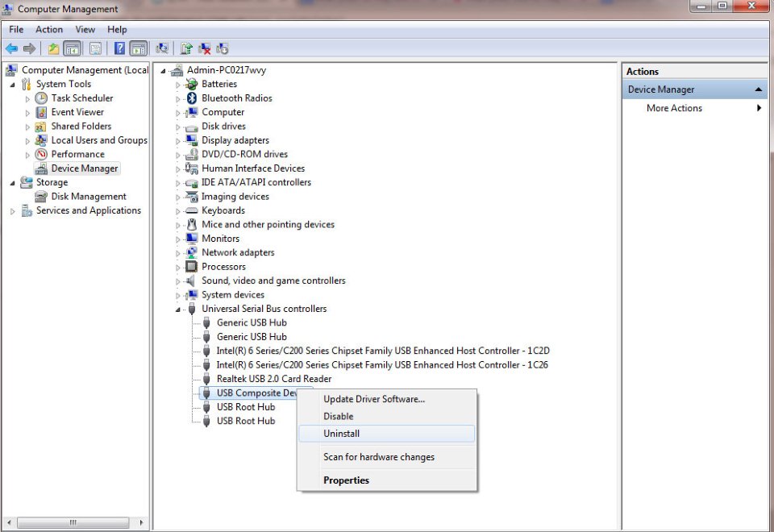Click the Disable device toolbar icon

tap(223, 48)
